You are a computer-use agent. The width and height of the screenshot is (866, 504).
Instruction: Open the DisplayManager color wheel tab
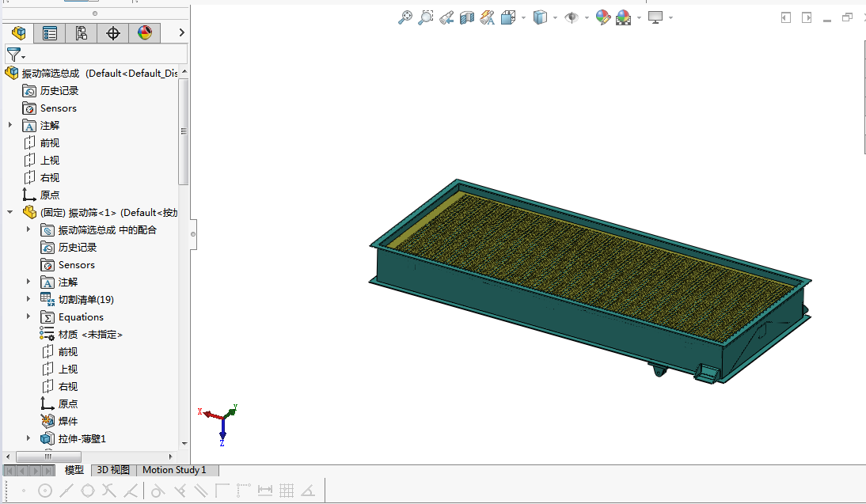145,33
